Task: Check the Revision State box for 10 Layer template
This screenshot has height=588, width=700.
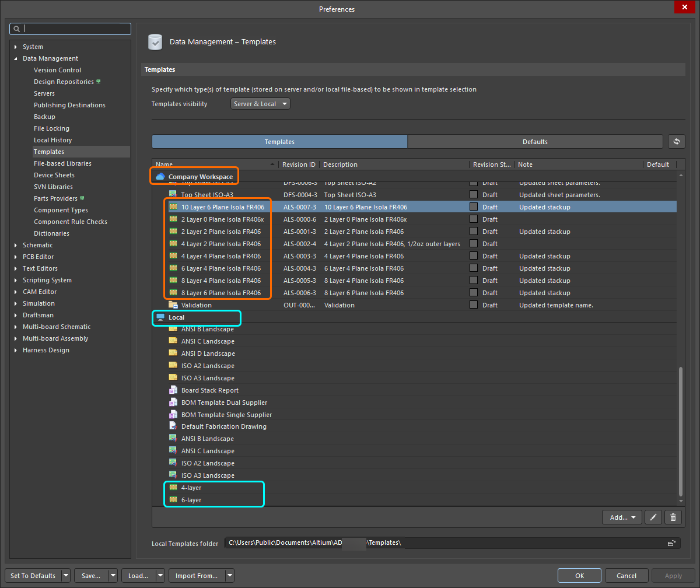Action: pos(473,206)
